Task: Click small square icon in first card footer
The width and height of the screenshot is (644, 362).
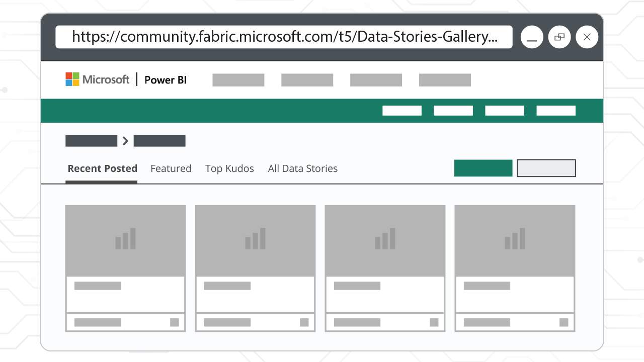Action: (175, 322)
